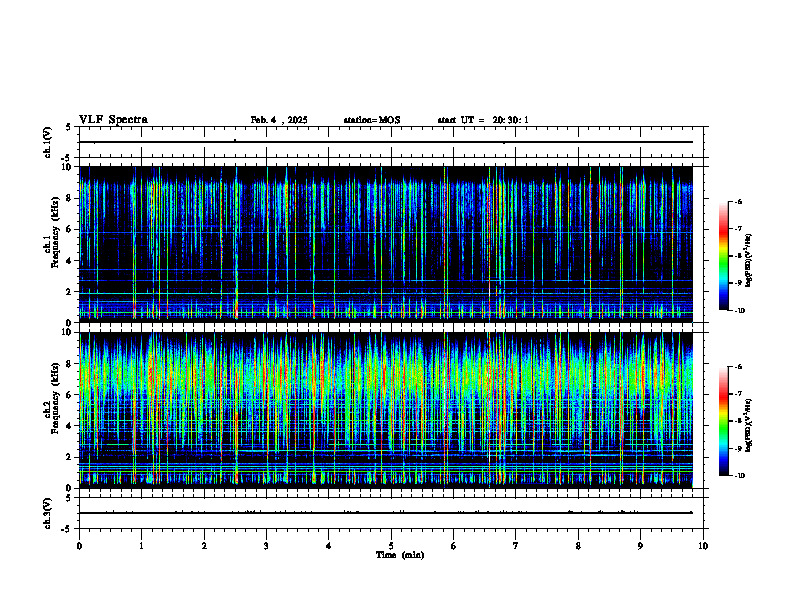Click the time axis tick label "4"
792x612 pixels.
coord(329,546)
